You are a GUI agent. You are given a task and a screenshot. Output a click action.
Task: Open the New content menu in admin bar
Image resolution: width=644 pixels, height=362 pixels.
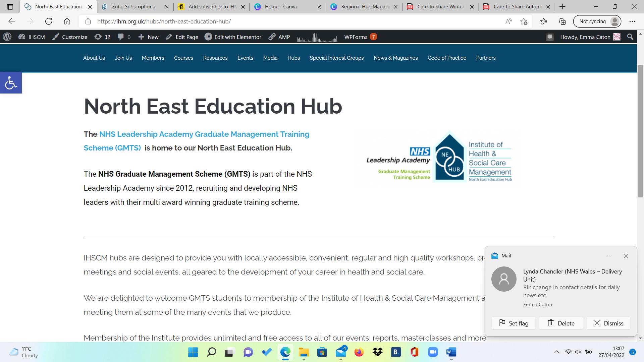pos(148,37)
